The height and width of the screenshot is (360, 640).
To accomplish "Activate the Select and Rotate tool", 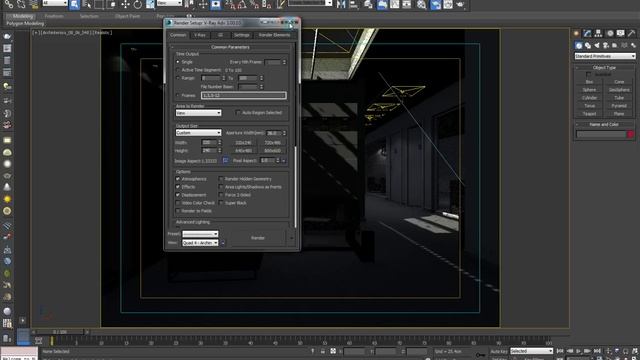I will pos(138,4).
